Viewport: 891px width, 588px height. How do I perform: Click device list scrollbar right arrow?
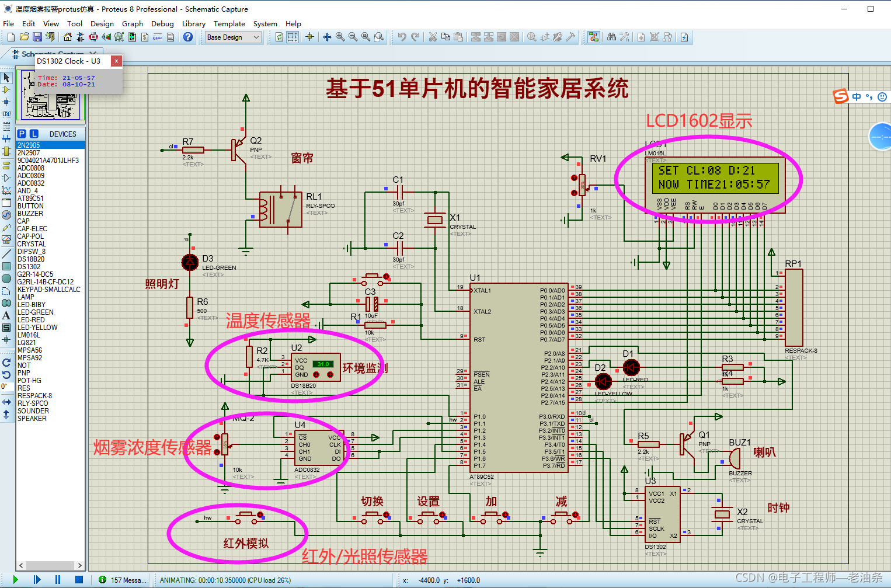point(80,565)
